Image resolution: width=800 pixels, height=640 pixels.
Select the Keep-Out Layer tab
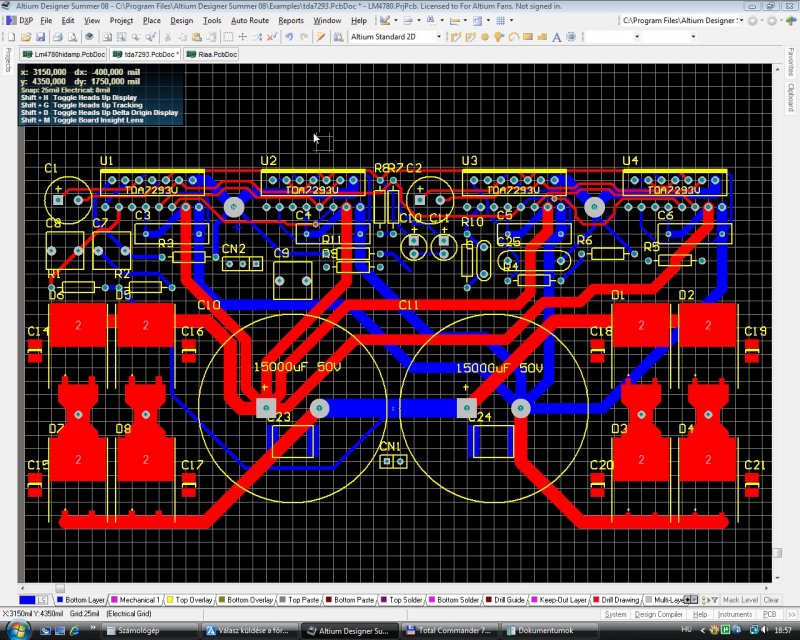559,600
